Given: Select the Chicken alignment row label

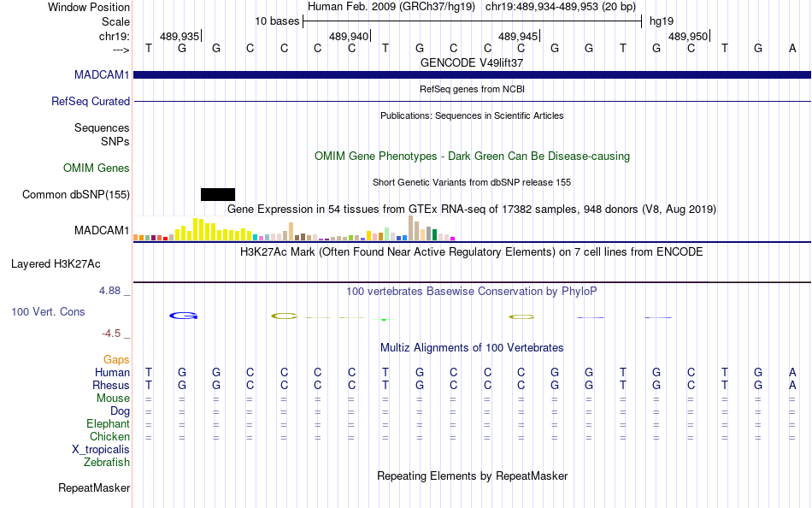Looking at the screenshot, I should tap(109, 436).
